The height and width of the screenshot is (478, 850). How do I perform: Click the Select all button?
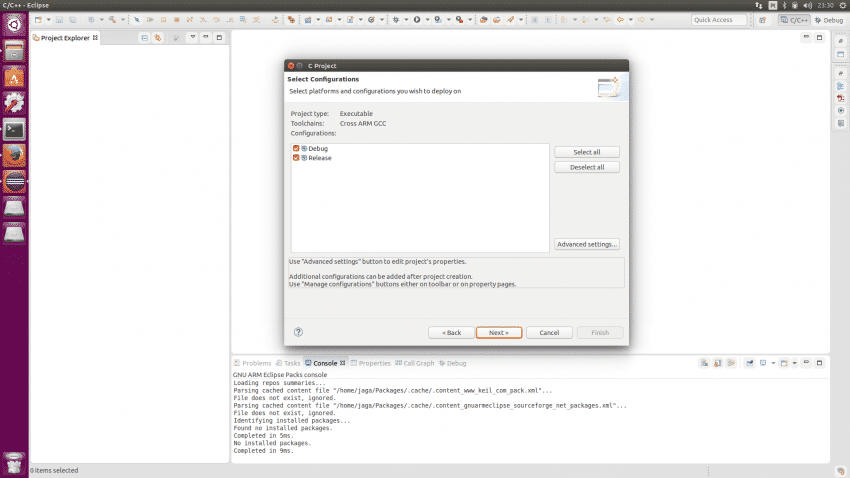(x=587, y=152)
